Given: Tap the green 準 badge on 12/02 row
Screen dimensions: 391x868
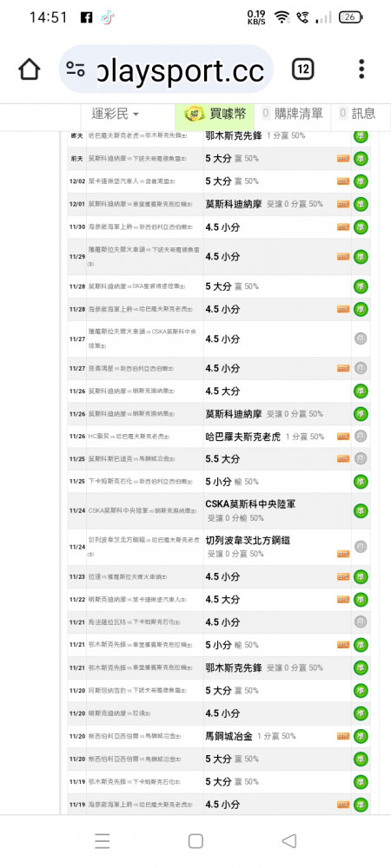Looking at the screenshot, I should click(361, 181).
